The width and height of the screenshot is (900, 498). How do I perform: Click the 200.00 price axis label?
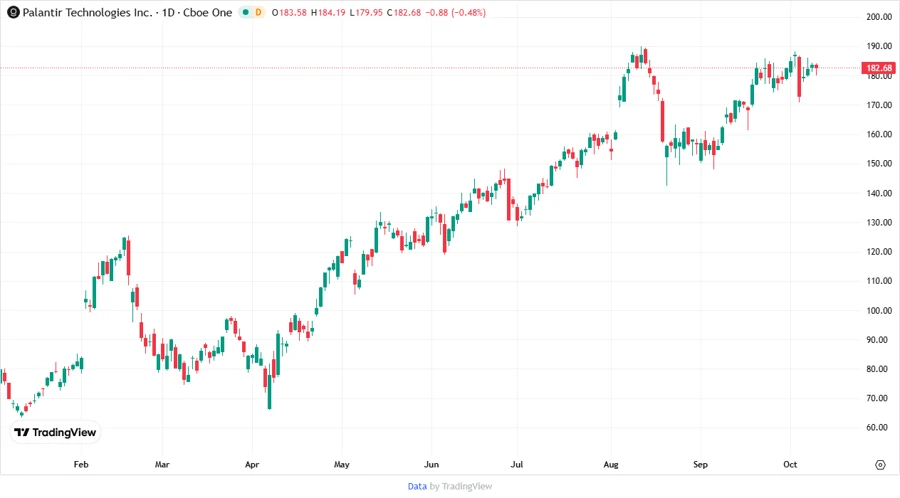click(x=879, y=17)
